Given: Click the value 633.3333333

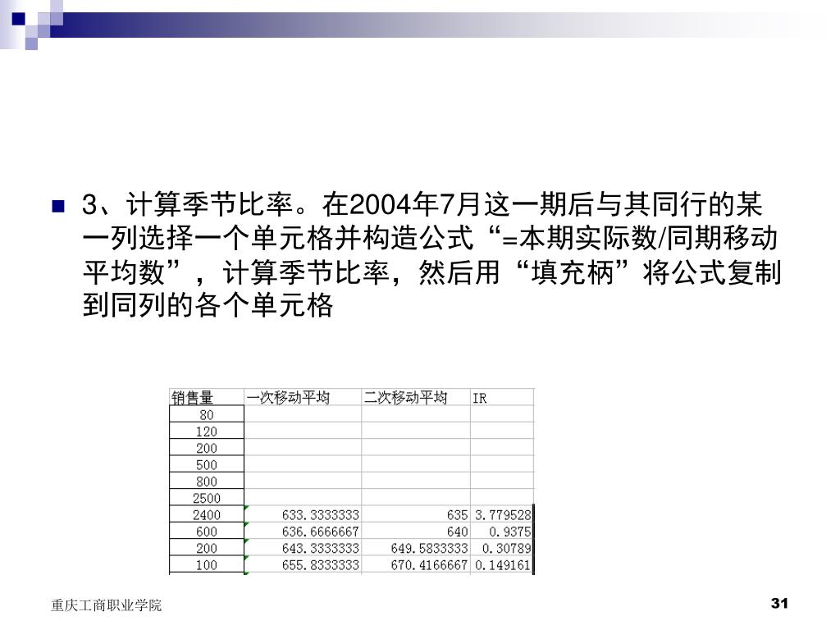Looking at the screenshot, I should 321,515.
